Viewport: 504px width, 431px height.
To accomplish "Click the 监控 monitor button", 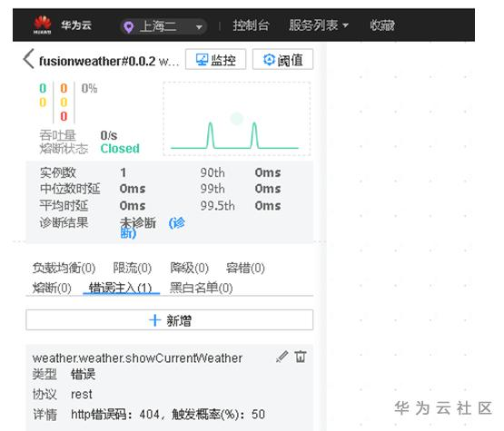I will click(x=216, y=59).
